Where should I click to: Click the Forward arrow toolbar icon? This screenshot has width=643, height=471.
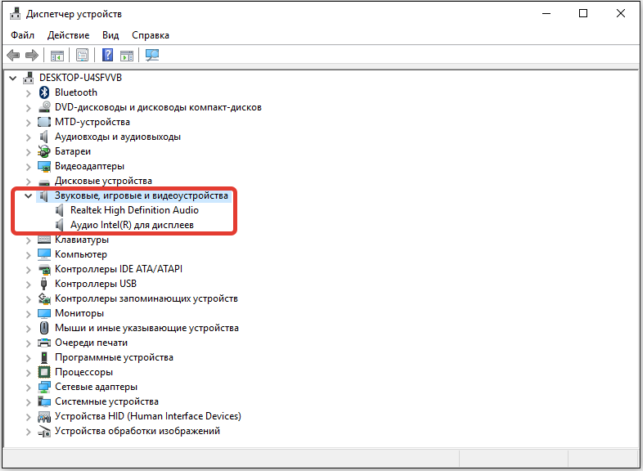point(32,55)
